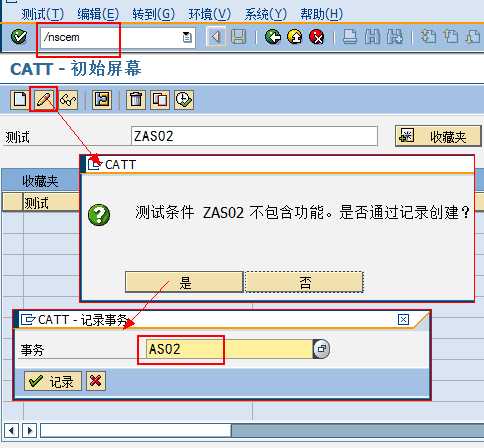Open the 环境(V) menu

tap(210, 14)
